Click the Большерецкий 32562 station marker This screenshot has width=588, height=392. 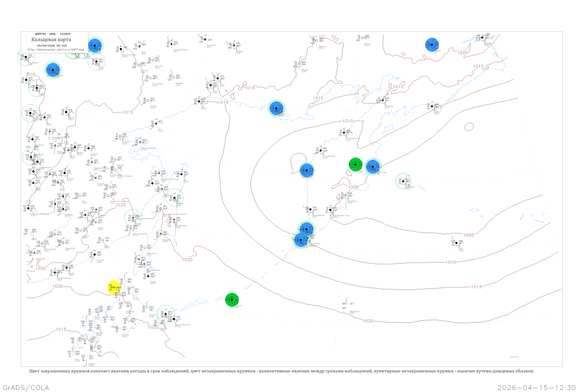click(310, 210)
